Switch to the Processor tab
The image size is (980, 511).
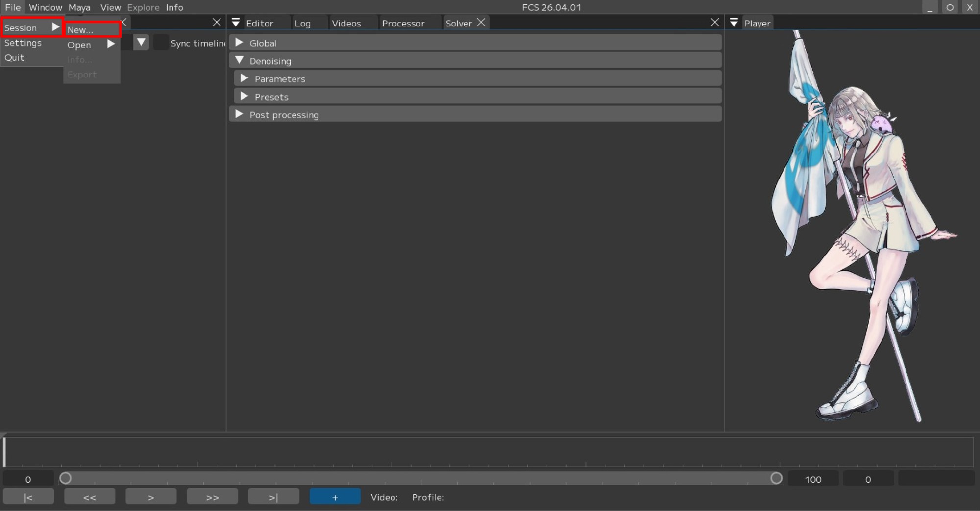point(403,23)
